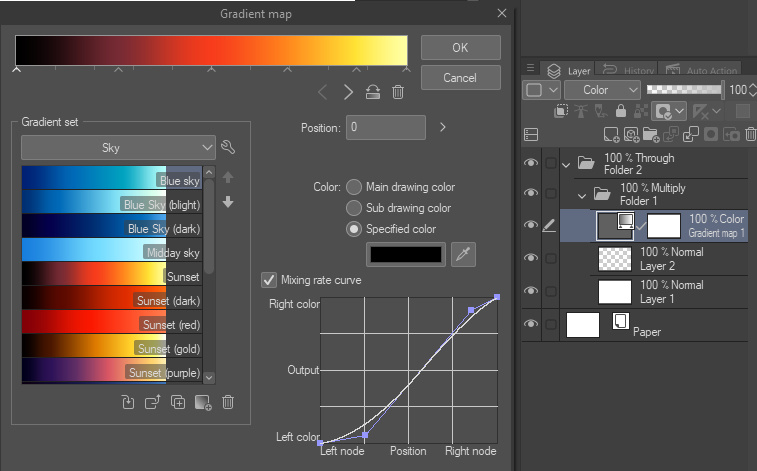Screen dimensions: 757x471
Task: Uncheck the Mixing rate curve checkbox
Action: pos(268,280)
